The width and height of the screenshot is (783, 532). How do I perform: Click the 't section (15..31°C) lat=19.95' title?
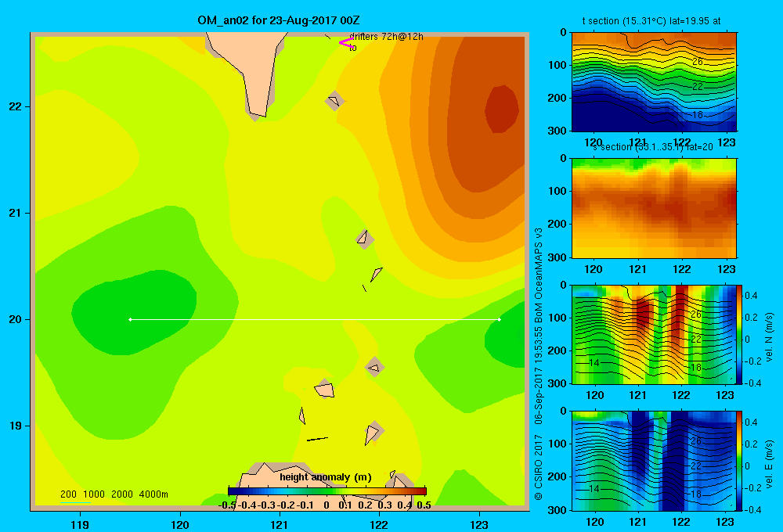point(651,21)
